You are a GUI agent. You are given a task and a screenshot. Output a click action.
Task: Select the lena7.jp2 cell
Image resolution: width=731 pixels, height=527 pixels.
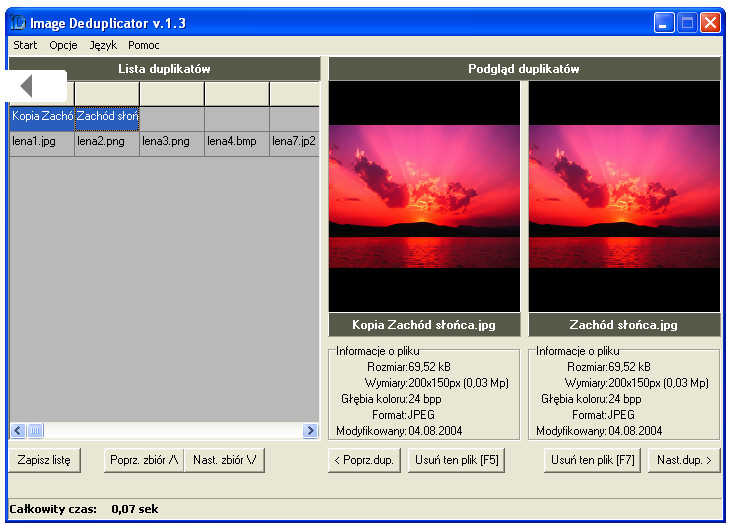tap(294, 144)
